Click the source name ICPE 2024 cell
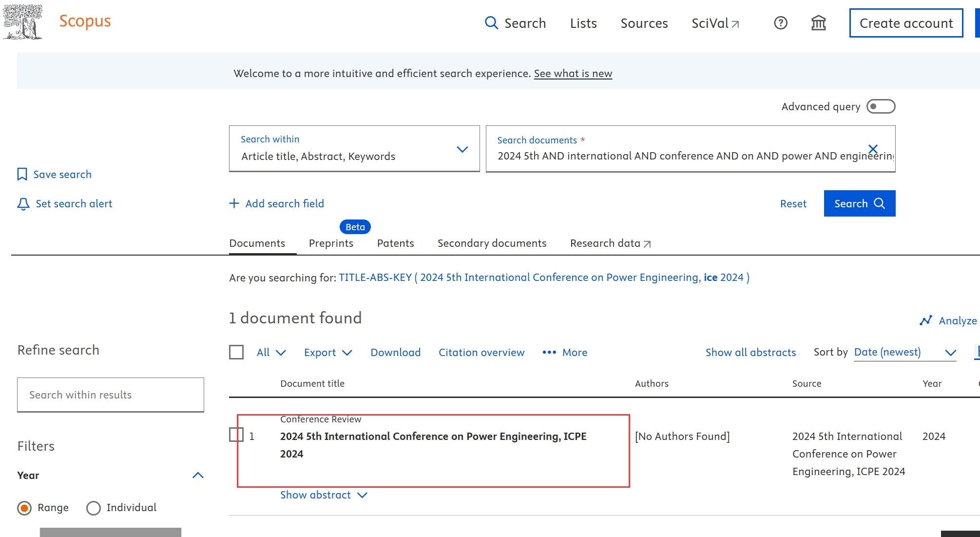 [x=849, y=454]
